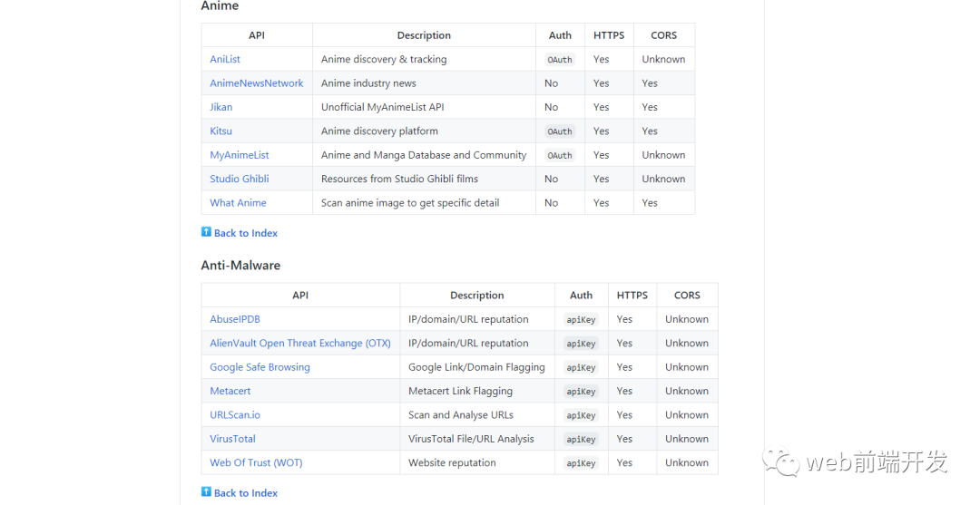Visit the Kitsu API link
980x505 pixels.
[x=221, y=131]
